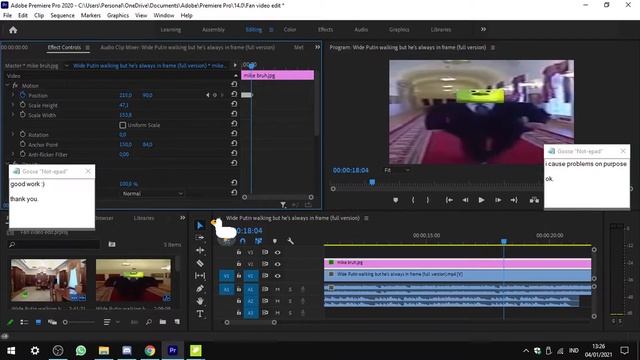This screenshot has width=640, height=360.
Task: Go to Out point in Program monitor
Action: point(514,200)
